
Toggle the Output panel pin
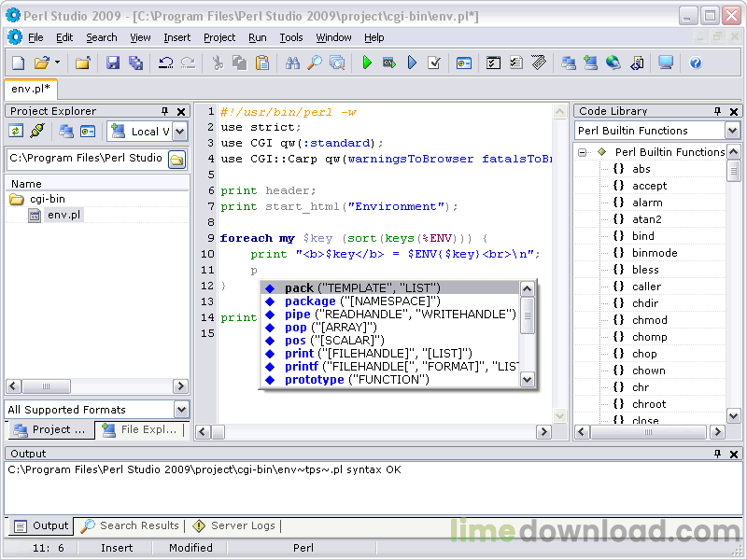coord(718,454)
